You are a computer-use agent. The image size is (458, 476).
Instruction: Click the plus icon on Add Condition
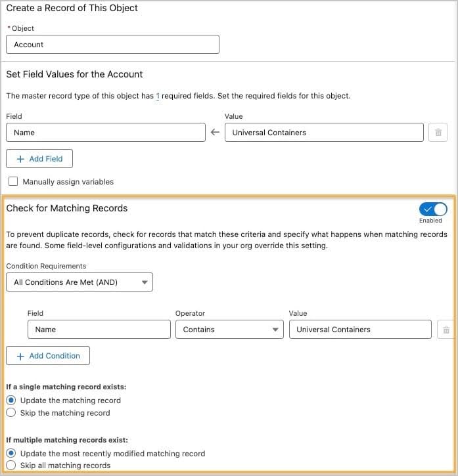(x=20, y=356)
